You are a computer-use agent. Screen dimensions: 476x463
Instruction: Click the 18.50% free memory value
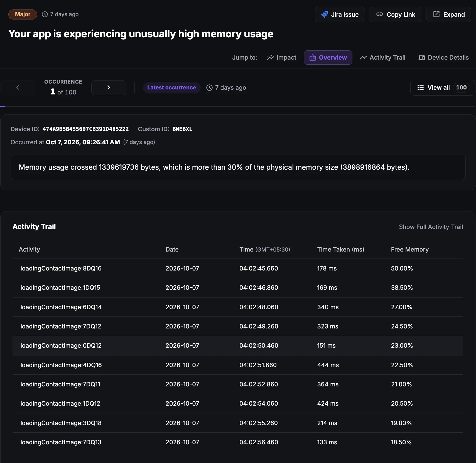(x=401, y=442)
